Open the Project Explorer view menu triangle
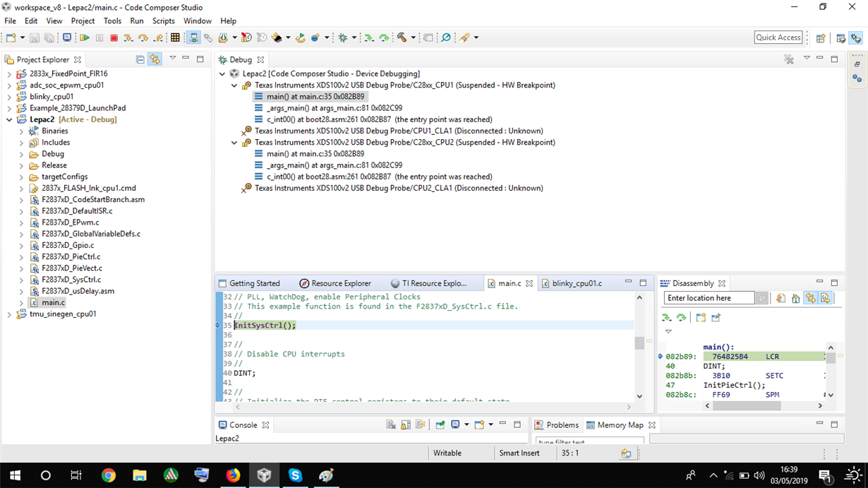 point(172,59)
